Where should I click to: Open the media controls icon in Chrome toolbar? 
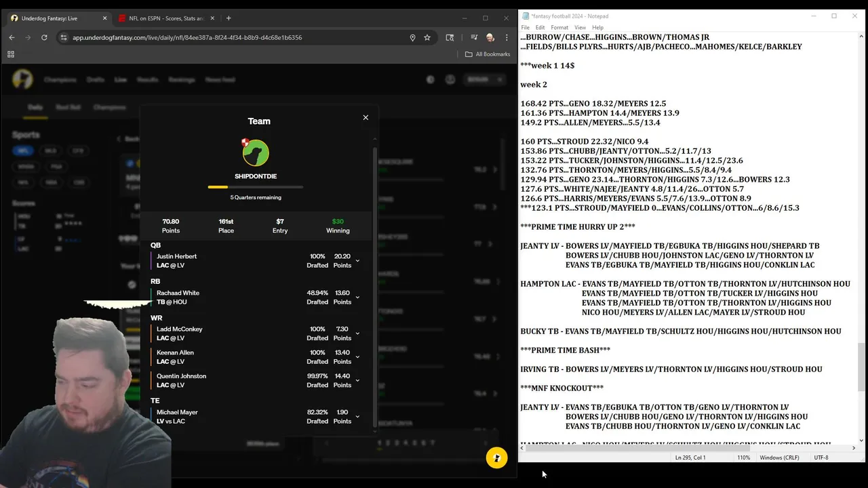474,37
